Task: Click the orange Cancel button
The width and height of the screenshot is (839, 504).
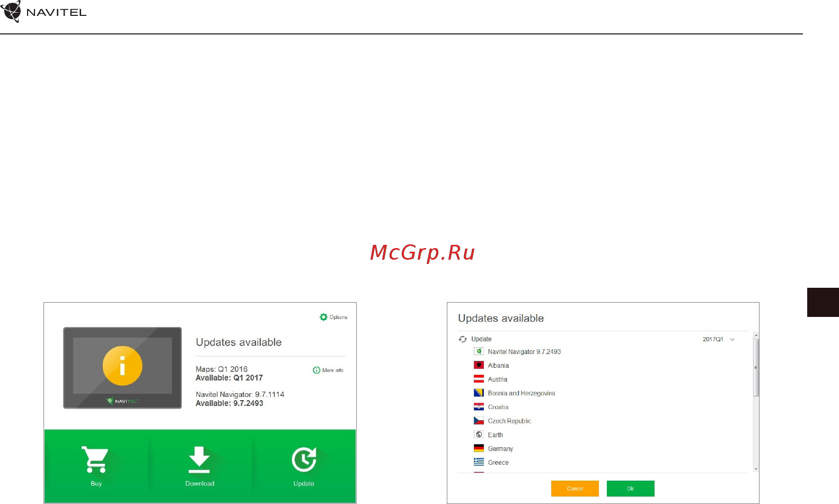Action: coord(575,489)
